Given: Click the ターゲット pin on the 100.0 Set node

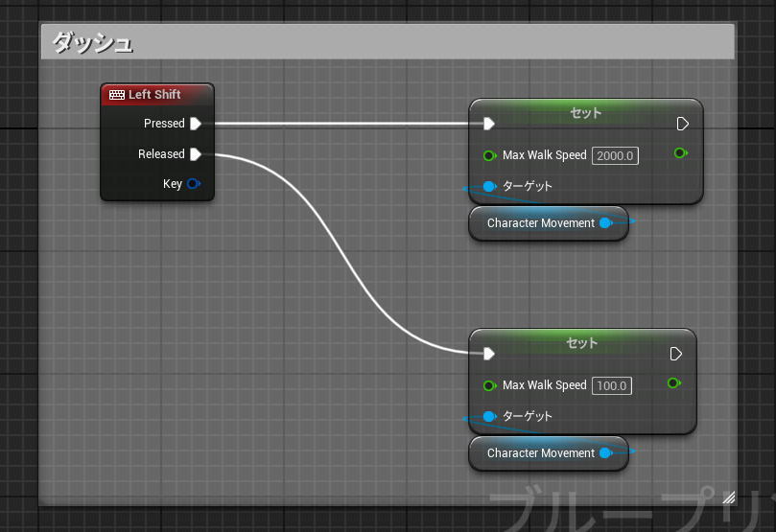Looking at the screenshot, I should click(x=489, y=416).
